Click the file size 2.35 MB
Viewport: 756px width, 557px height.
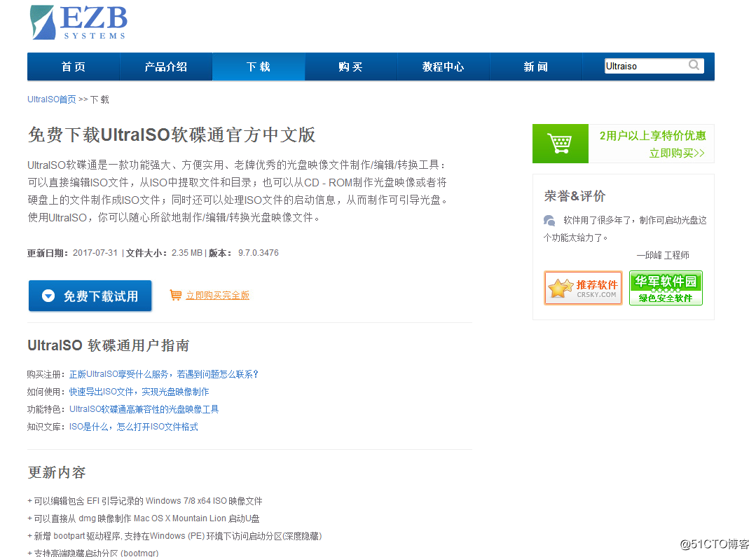click(187, 253)
